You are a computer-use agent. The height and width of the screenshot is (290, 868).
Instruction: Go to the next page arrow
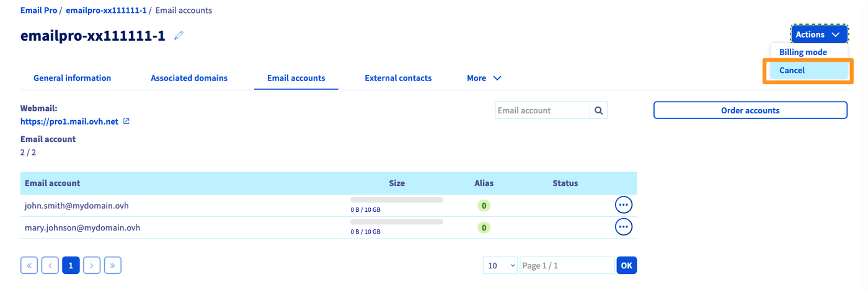[92, 265]
